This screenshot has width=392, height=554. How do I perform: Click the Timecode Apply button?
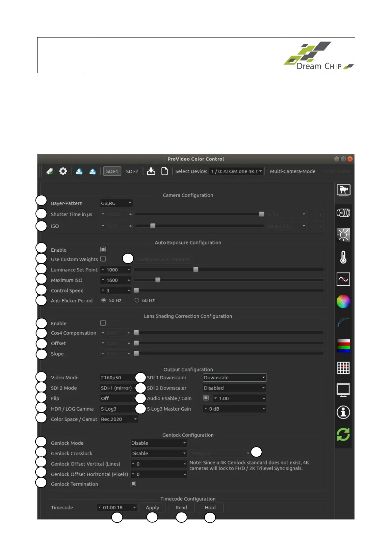(x=152, y=508)
